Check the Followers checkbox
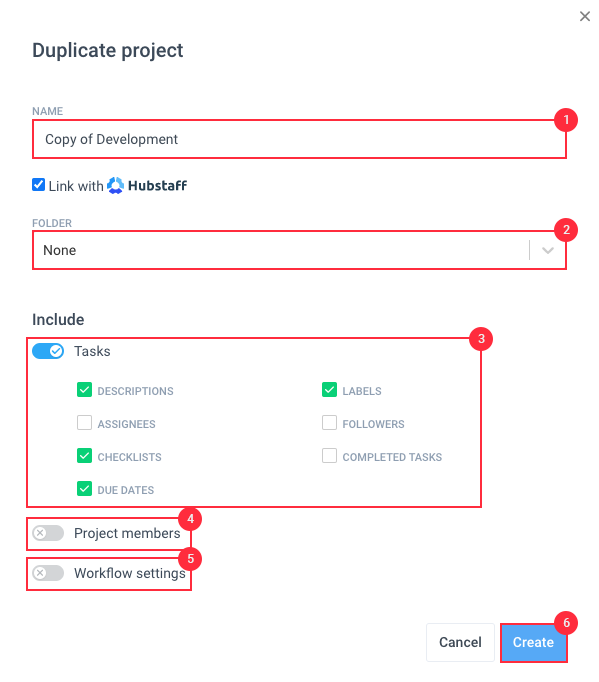The width and height of the screenshot is (599, 682). [329, 423]
